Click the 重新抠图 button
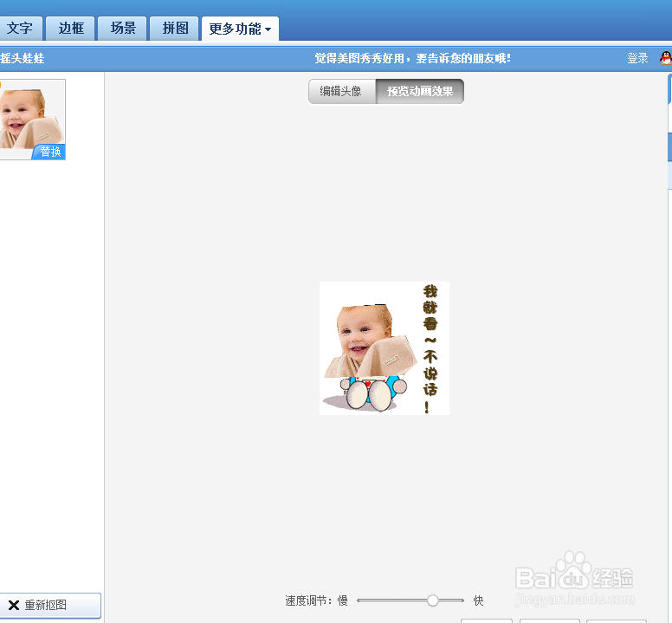 tap(49, 605)
